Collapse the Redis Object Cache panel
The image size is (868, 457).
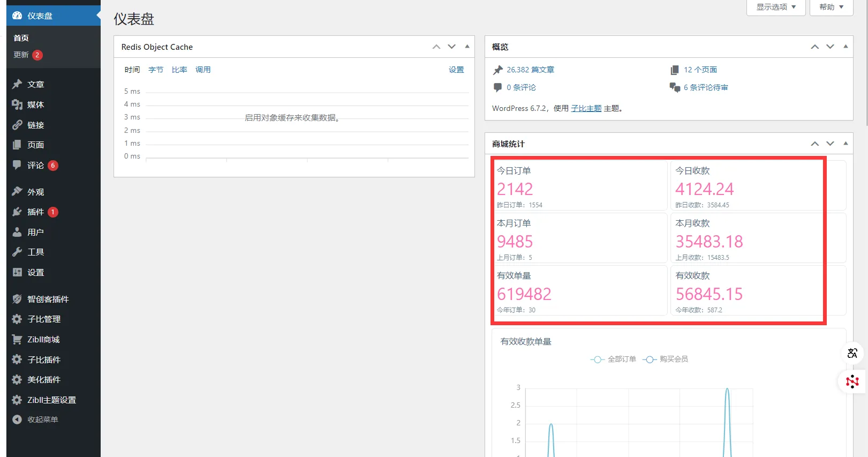(467, 47)
